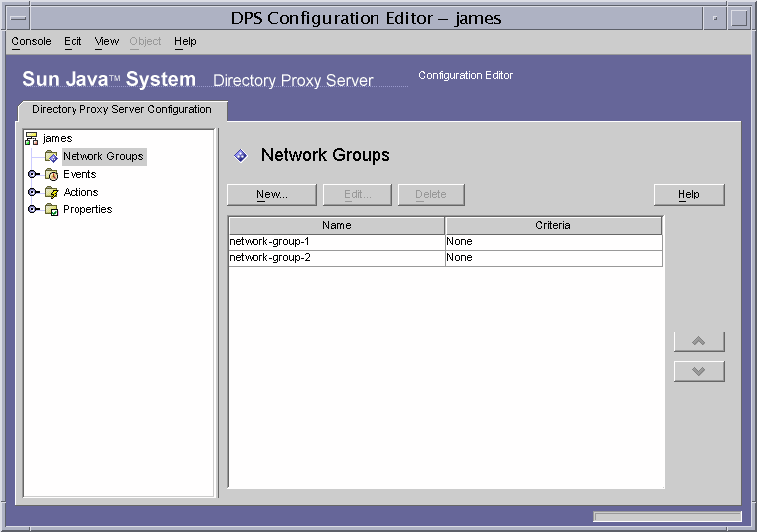
Task: Select the Directory Proxy Server Configuration tab
Action: click(121, 110)
